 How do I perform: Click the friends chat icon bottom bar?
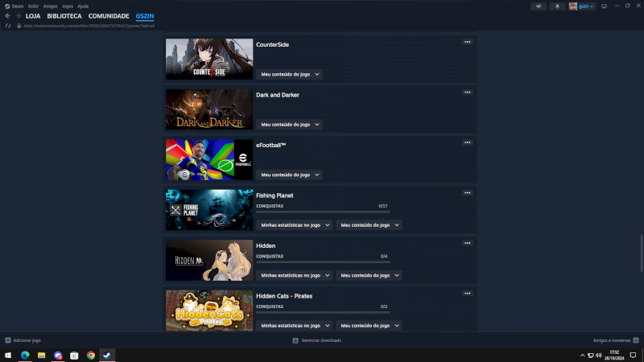636,340
